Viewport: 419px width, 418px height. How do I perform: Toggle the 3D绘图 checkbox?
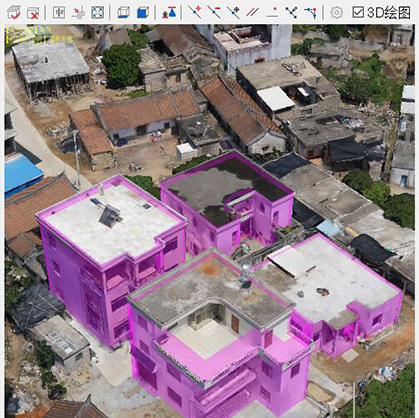358,13
